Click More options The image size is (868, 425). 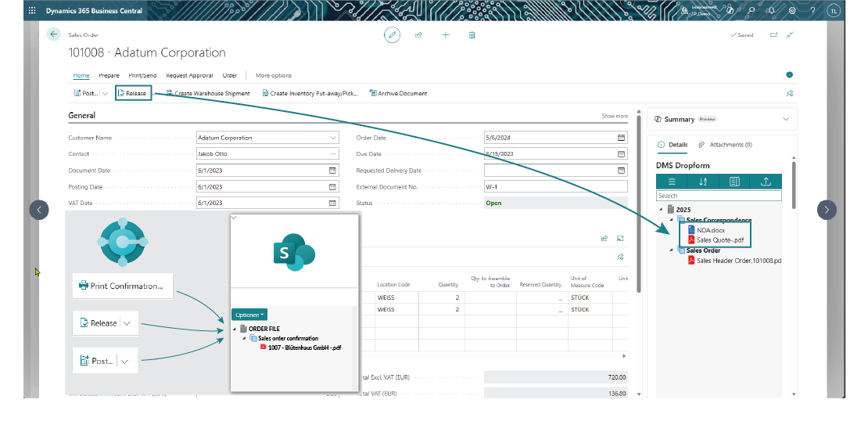(274, 75)
